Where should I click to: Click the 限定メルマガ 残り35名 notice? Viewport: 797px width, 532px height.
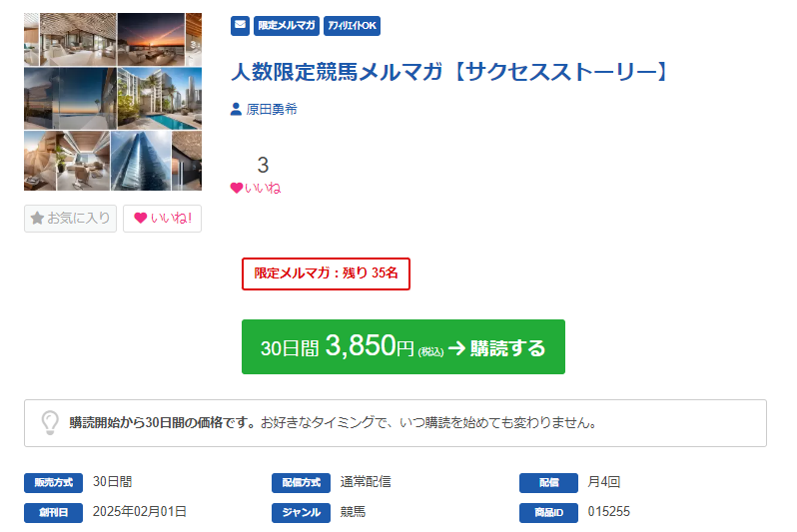tap(326, 273)
